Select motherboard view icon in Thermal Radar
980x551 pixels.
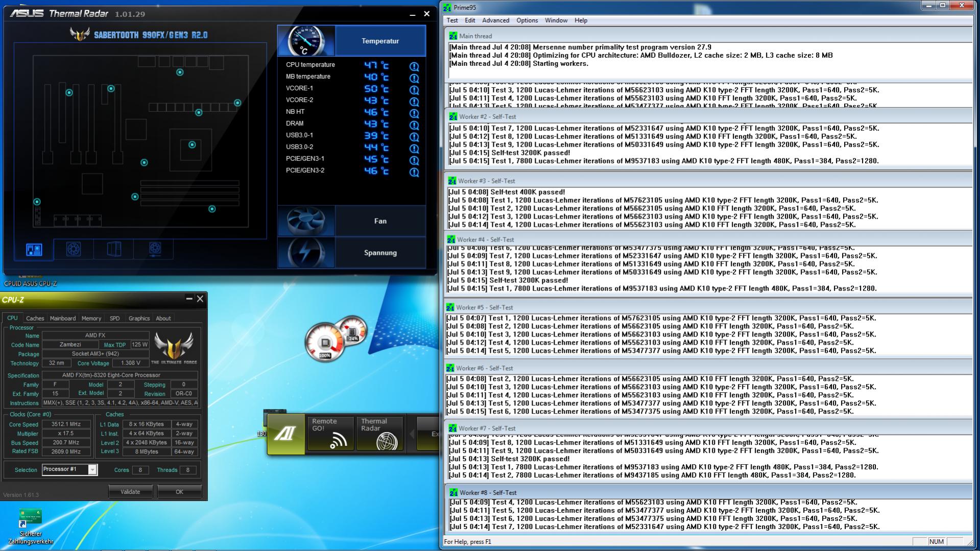(34, 250)
